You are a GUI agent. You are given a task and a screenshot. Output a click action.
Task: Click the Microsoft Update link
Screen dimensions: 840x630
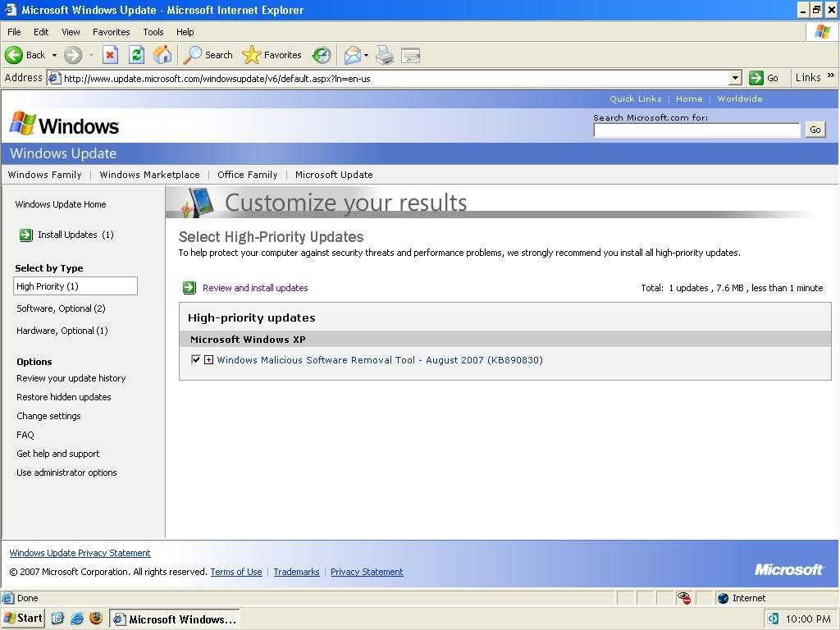point(334,175)
